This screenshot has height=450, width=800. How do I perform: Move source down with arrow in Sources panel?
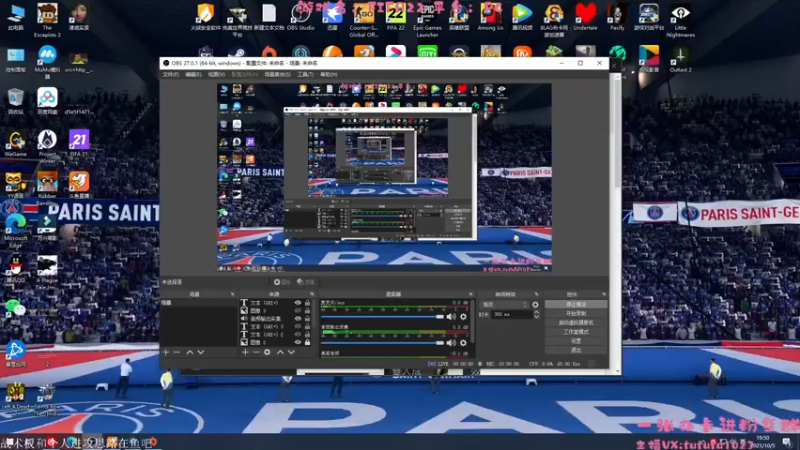click(291, 352)
